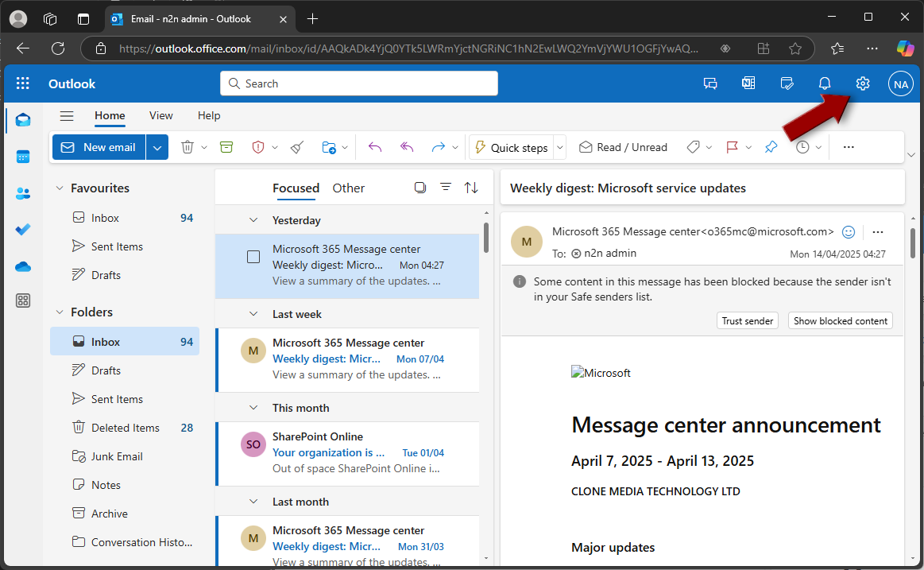This screenshot has width=924, height=570.
Task: Open Flag options dropdown arrow
Action: point(748,147)
